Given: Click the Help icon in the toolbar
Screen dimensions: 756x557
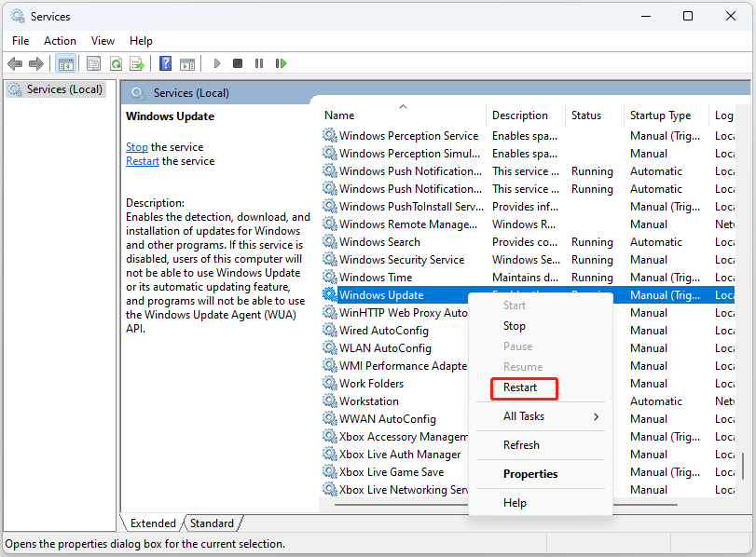Looking at the screenshot, I should [x=165, y=62].
